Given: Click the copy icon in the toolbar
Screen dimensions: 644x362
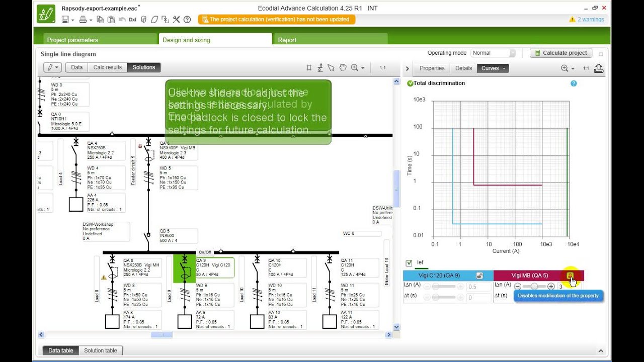Looking at the screenshot, I should (x=100, y=20).
